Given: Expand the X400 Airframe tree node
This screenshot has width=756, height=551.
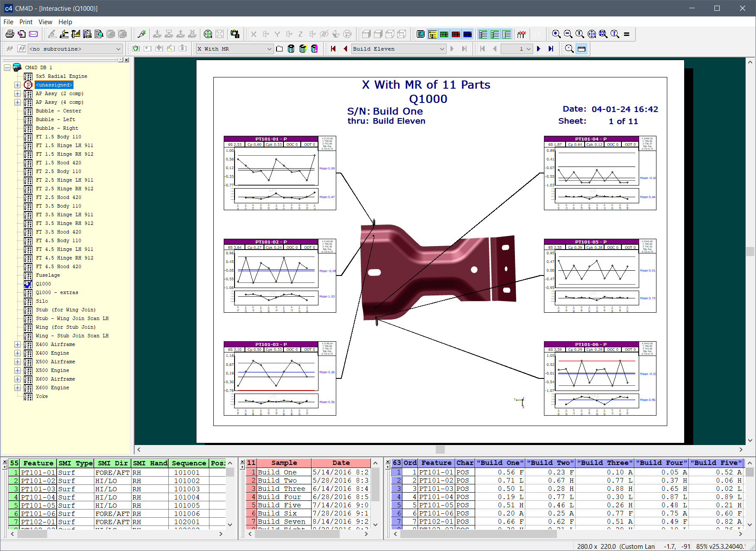Looking at the screenshot, I should 17,345.
